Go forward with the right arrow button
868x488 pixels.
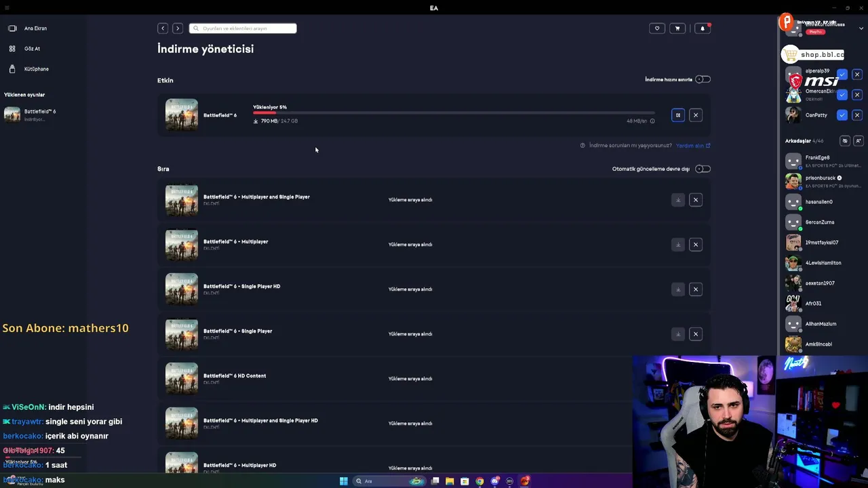(178, 28)
